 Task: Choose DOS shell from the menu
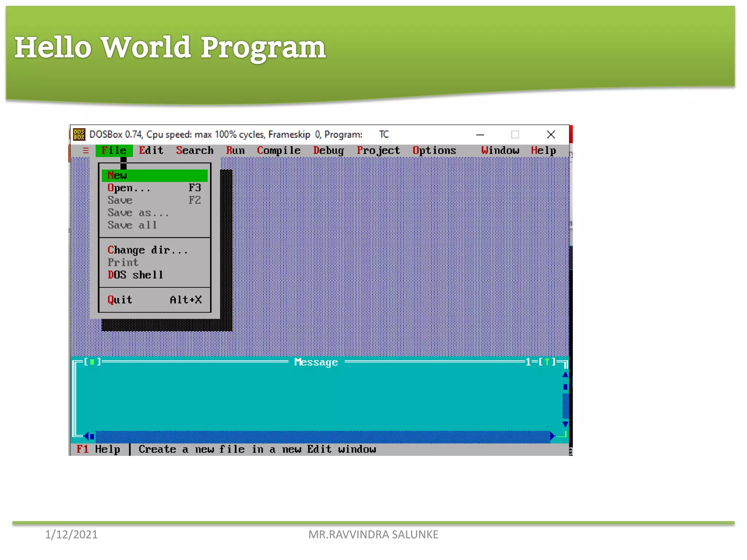click(x=135, y=275)
